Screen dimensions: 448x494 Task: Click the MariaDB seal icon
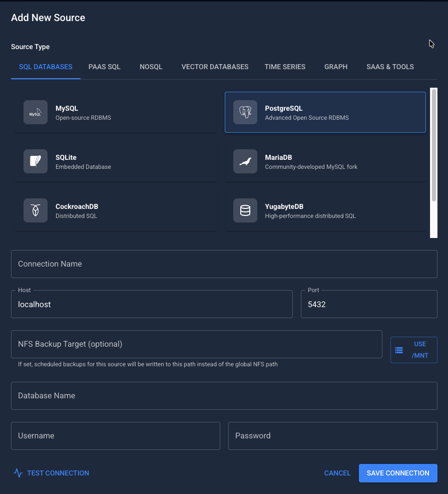245,161
